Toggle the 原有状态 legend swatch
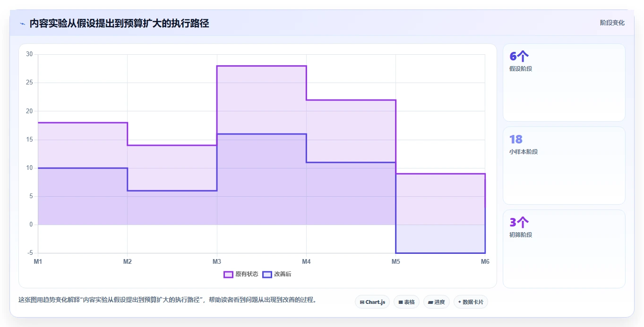The width and height of the screenshot is (644, 327). (x=228, y=274)
